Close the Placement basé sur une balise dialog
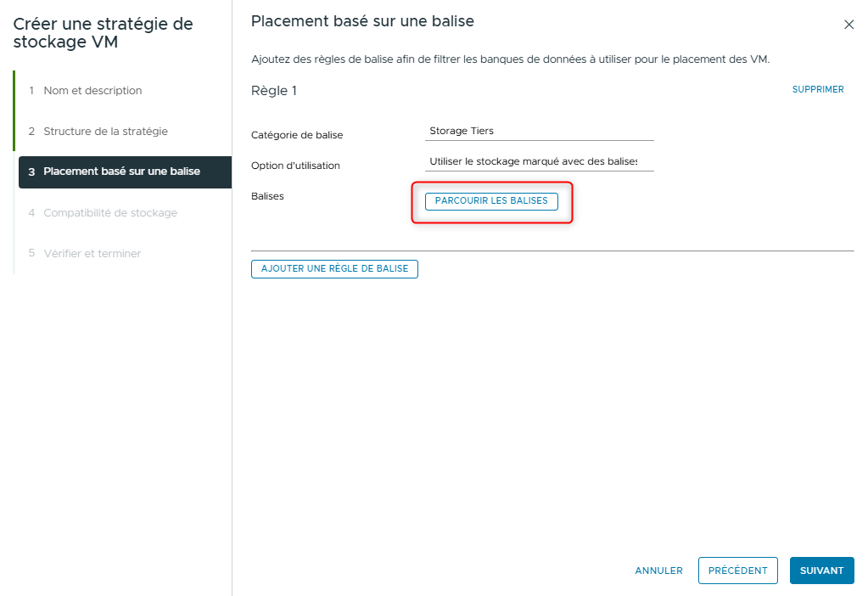 848,25
